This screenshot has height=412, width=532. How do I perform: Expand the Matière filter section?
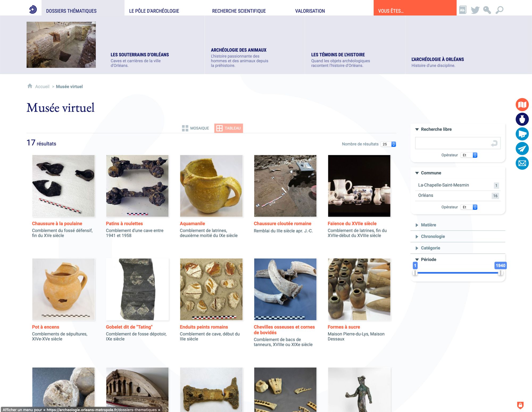(428, 225)
